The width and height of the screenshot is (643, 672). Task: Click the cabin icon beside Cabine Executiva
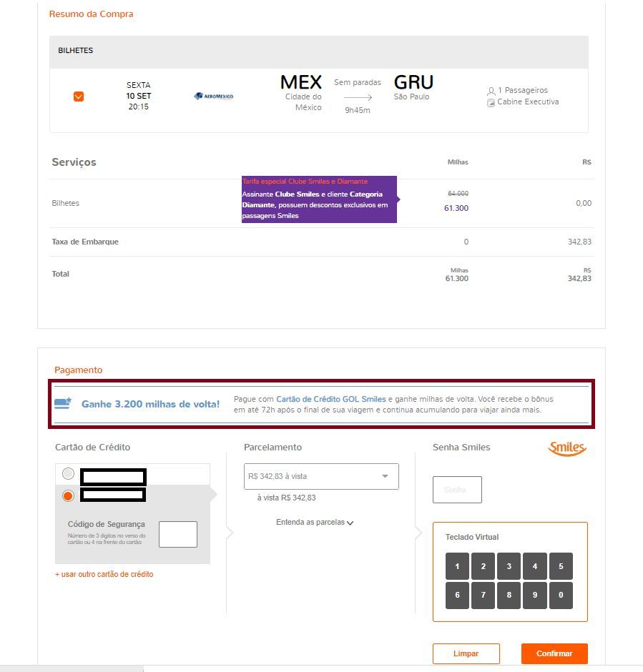(491, 102)
